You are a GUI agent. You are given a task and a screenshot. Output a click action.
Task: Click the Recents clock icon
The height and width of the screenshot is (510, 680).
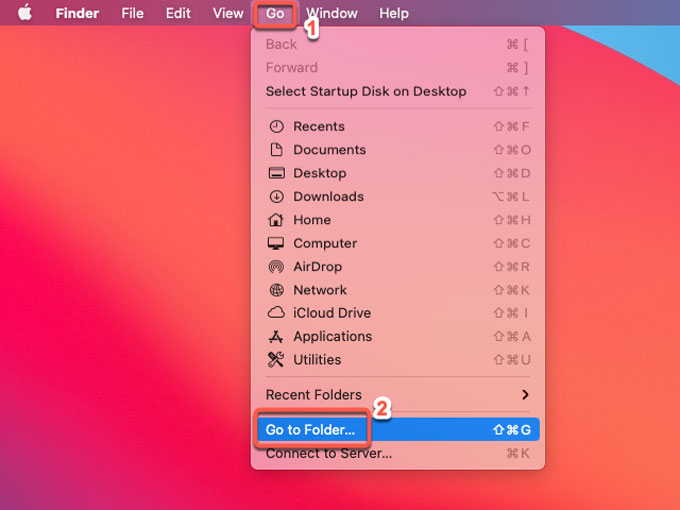(x=276, y=127)
